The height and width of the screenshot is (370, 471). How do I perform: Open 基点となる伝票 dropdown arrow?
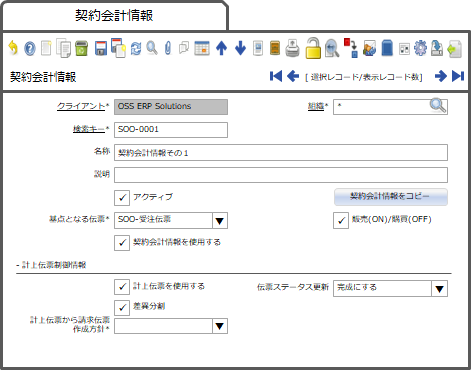(x=220, y=221)
